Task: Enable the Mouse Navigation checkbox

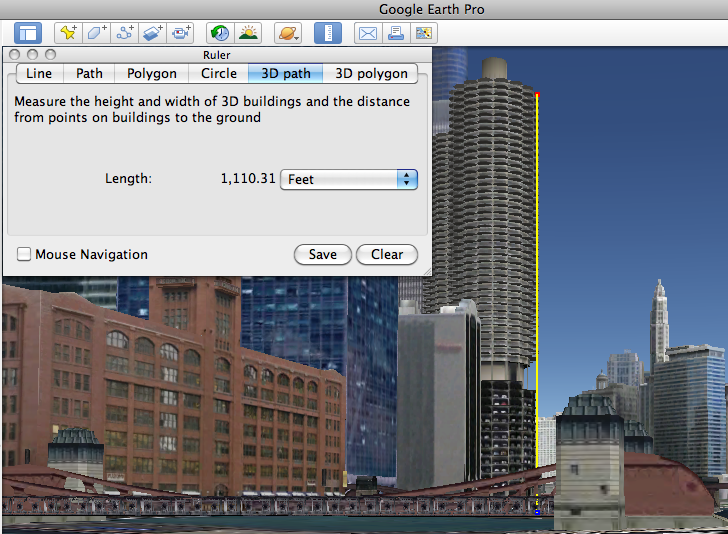Action: 24,254
